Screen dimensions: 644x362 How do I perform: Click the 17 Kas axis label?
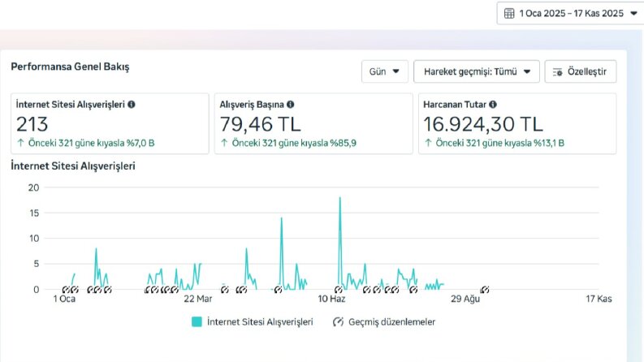(x=599, y=299)
